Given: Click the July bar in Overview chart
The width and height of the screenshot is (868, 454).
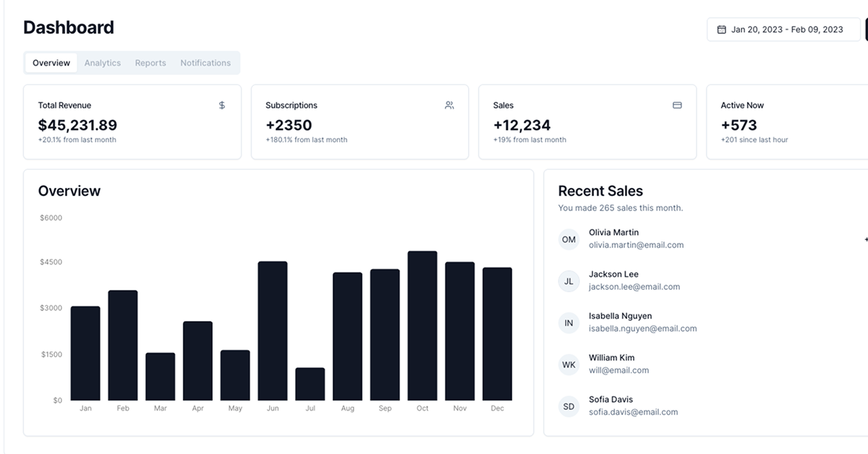Looking at the screenshot, I should tap(310, 384).
